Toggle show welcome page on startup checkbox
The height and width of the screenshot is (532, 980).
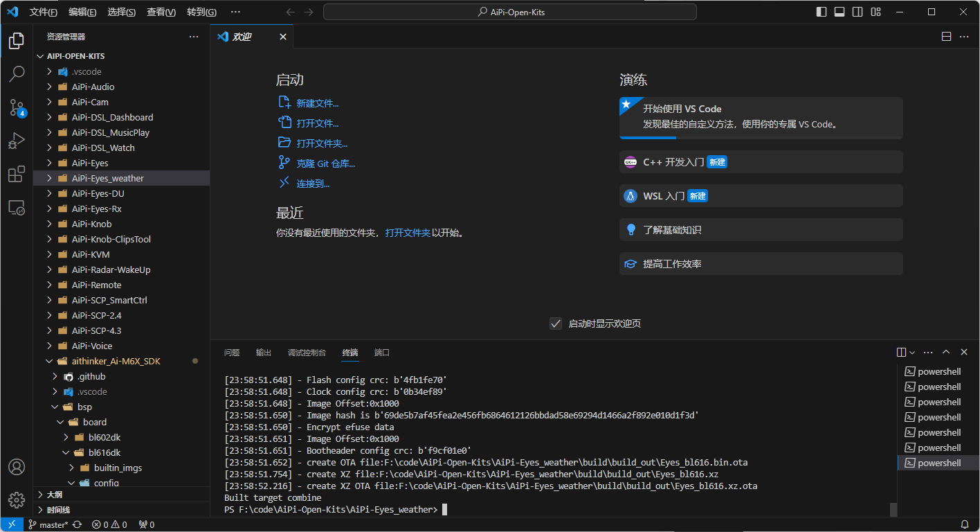pyautogui.click(x=556, y=323)
